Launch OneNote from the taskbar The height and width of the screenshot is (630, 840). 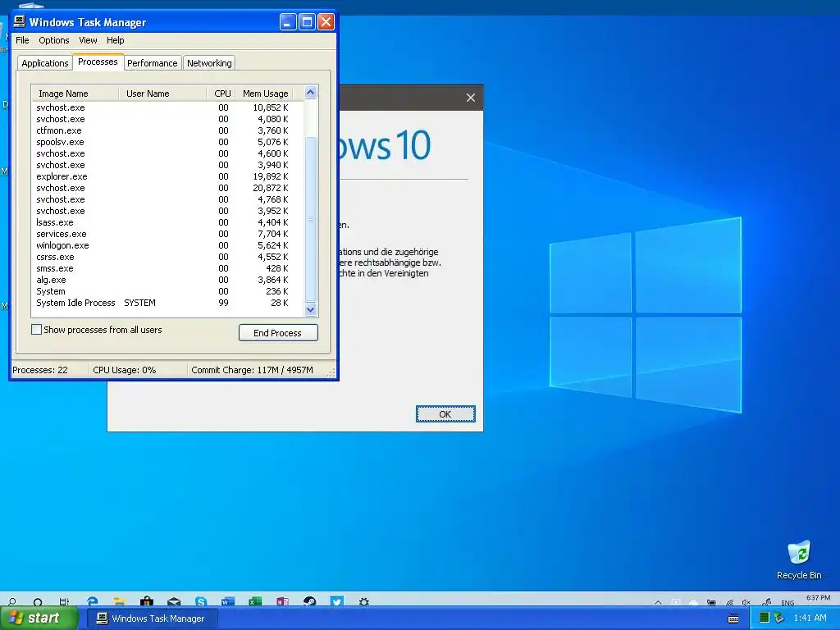pyautogui.click(x=282, y=601)
